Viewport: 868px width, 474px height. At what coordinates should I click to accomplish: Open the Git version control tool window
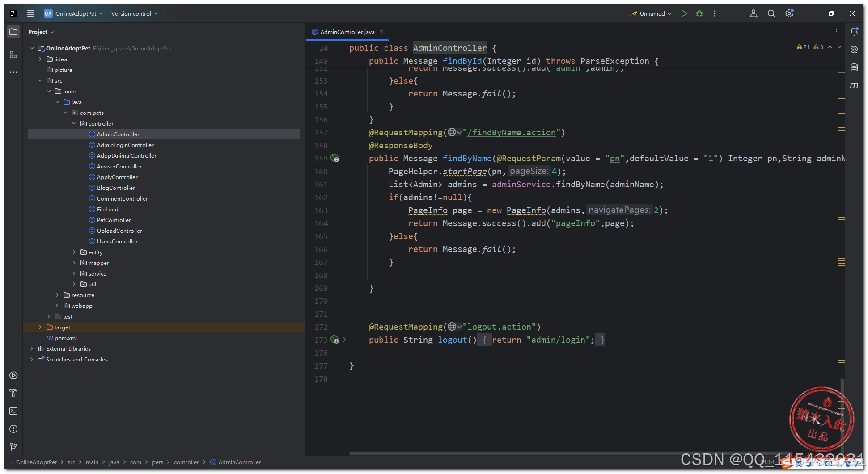point(13,447)
